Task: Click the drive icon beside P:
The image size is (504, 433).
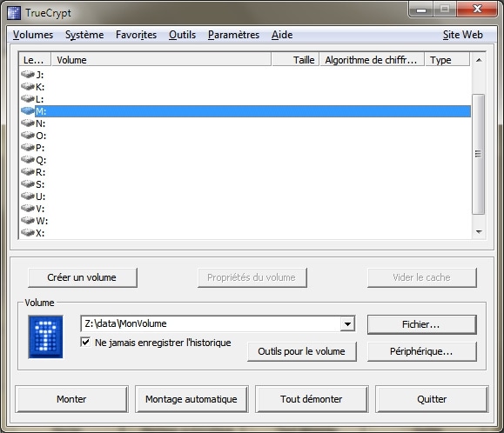Action: (28, 148)
